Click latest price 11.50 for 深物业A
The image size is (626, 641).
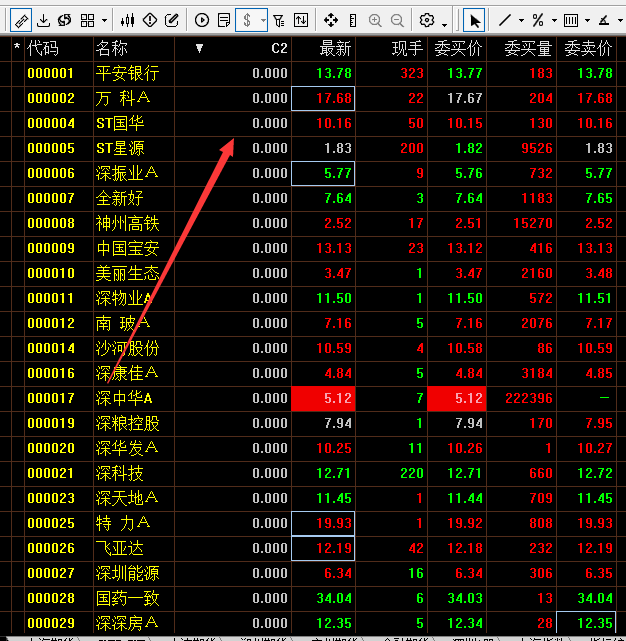pos(334,298)
